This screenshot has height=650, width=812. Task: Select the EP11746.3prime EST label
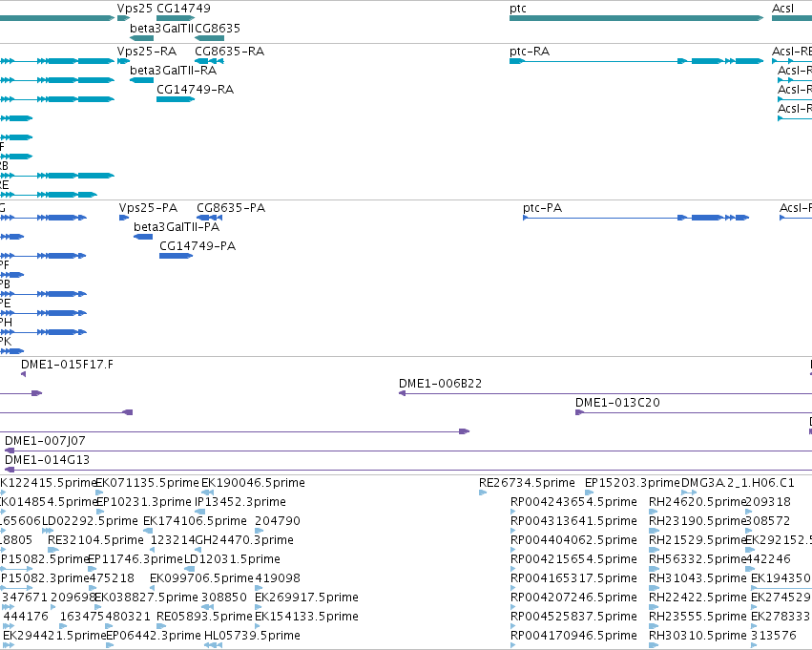pyautogui.click(x=135, y=559)
